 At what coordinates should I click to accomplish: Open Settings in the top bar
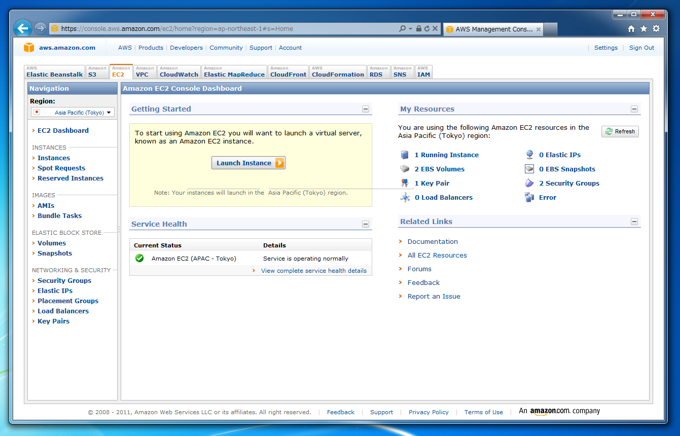pyautogui.click(x=605, y=48)
